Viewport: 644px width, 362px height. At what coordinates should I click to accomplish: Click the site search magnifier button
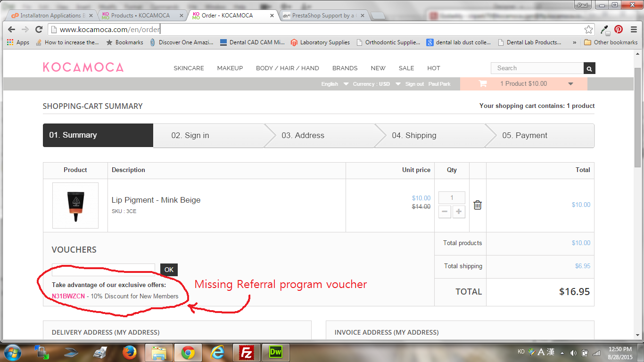(x=589, y=68)
